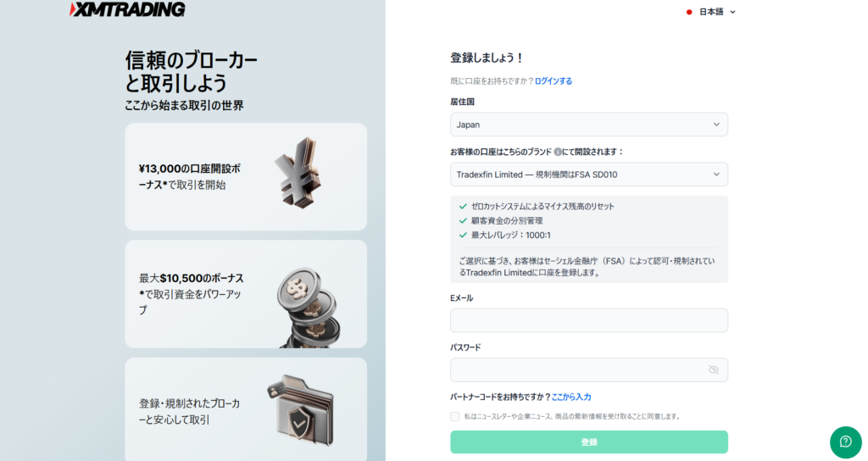Image resolution: width=868 pixels, height=461 pixels.
Task: Toggle password visibility eye icon
Action: click(x=714, y=369)
